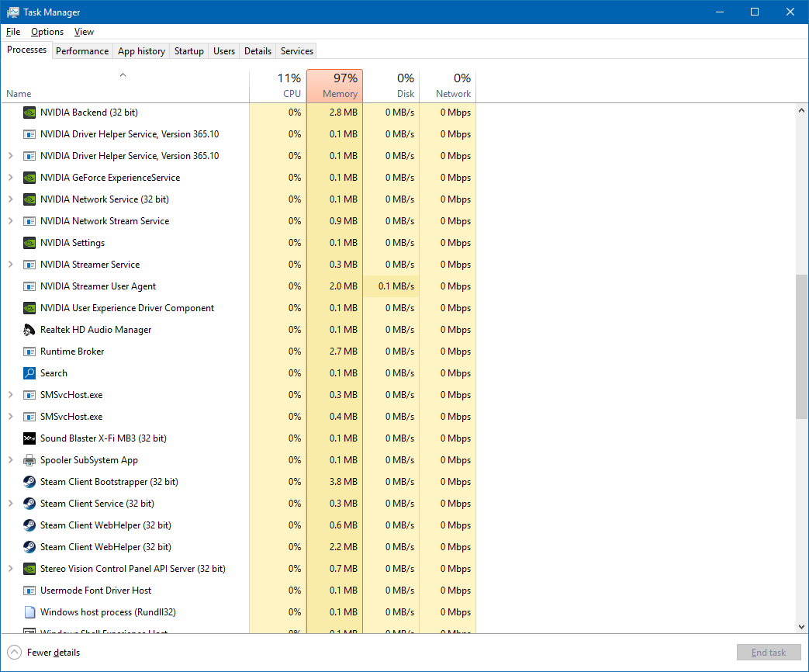
Task: Click the NVIDIA User Experience Driver Component icon
Action: 29,308
